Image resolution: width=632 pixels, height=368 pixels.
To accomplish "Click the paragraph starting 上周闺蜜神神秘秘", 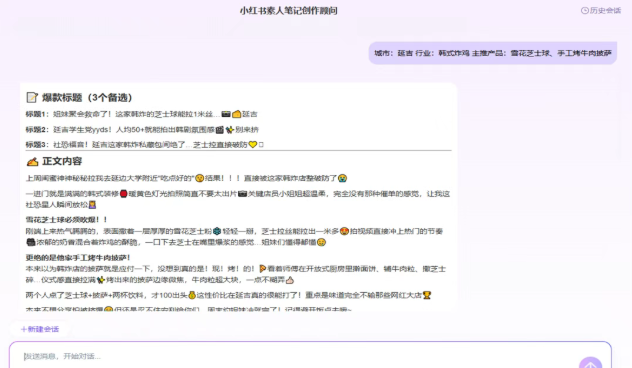I will [186, 178].
